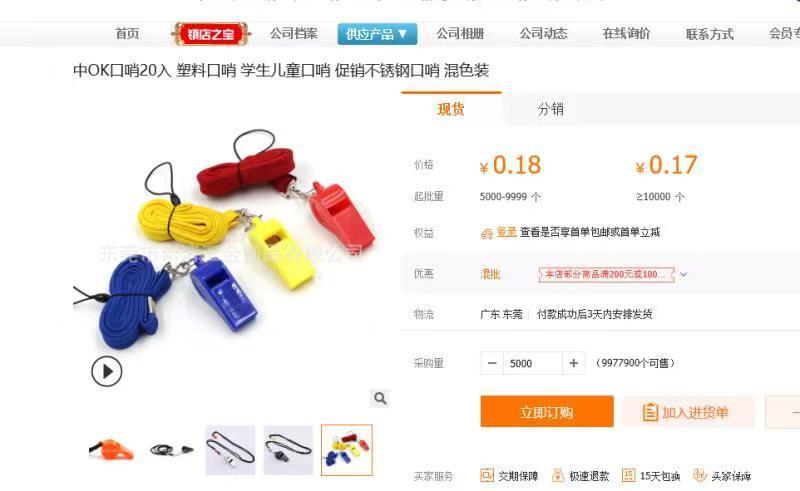Click the 加入进货单 button
Image resolution: width=800 pixels, height=491 pixels.
[688, 411]
